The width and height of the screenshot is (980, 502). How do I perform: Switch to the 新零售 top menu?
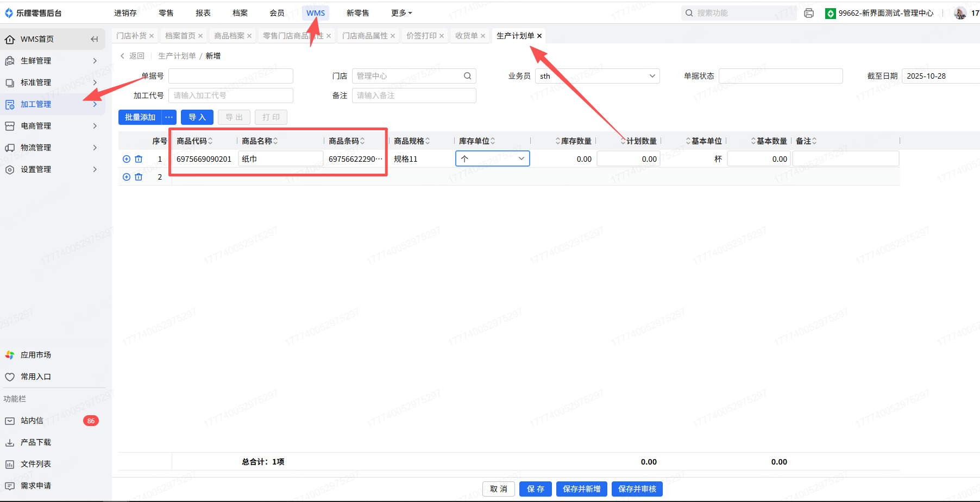tap(358, 13)
